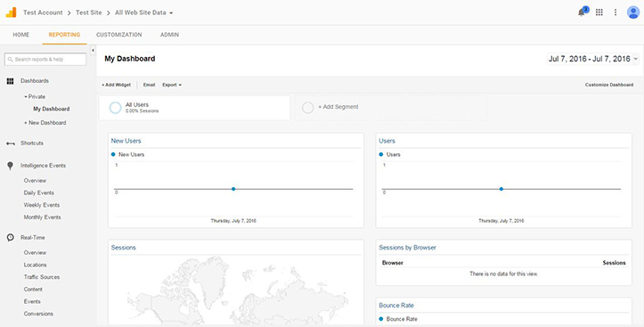
Task: Click the user account avatar
Action: [x=633, y=12]
